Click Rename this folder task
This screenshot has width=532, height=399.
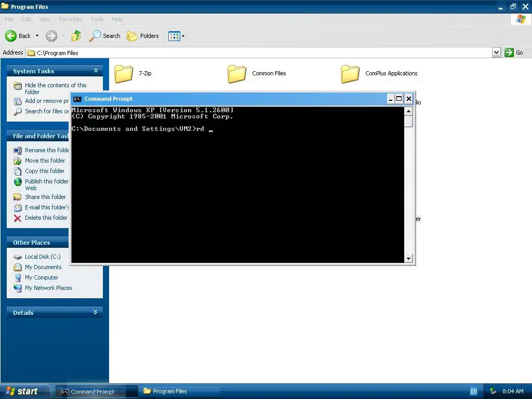46,150
